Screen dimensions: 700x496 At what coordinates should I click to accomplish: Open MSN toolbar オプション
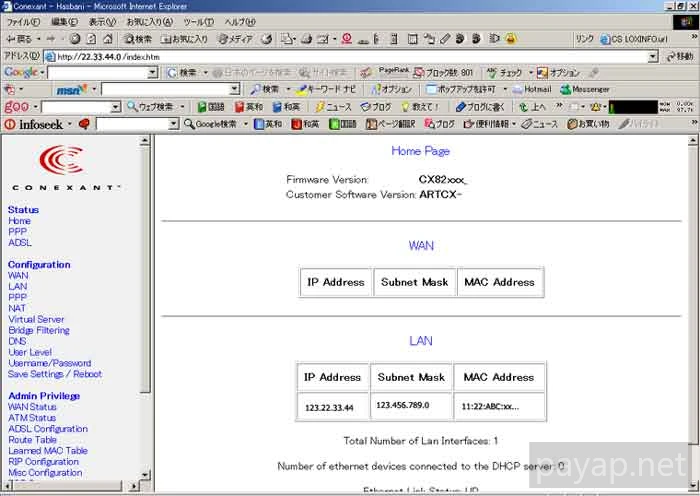[x=392, y=89]
